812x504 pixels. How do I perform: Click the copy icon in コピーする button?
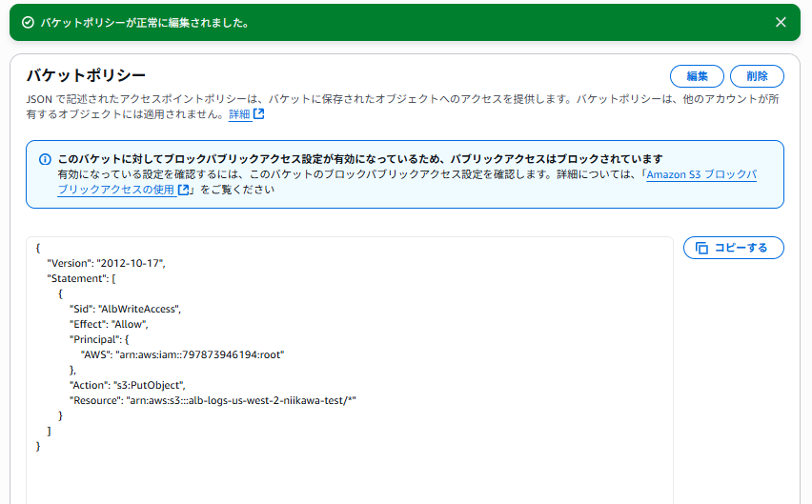[701, 248]
